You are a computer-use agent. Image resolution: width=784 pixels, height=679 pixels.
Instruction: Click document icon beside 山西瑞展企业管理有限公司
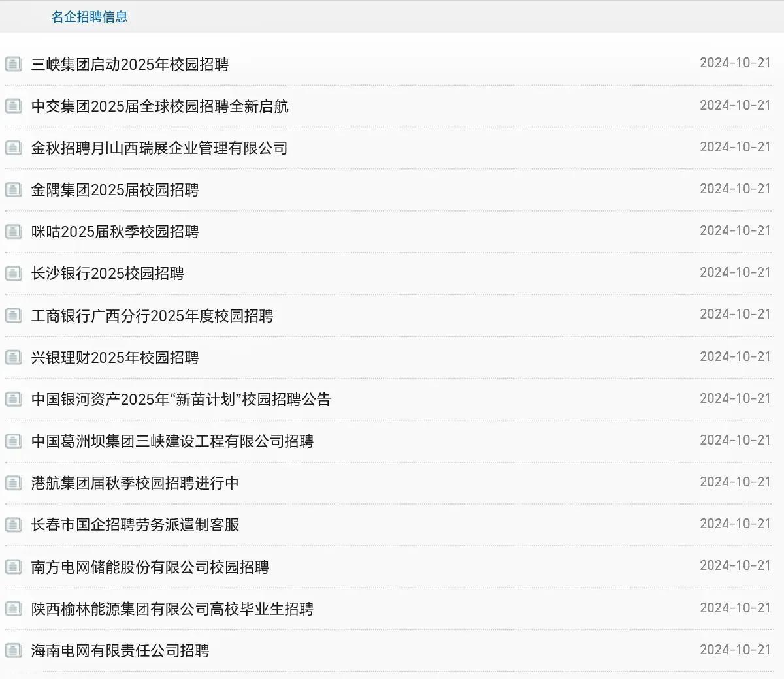(14, 148)
